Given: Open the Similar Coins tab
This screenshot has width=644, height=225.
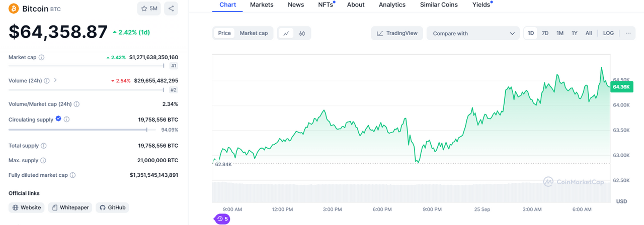Looking at the screenshot, I should pos(439,5).
